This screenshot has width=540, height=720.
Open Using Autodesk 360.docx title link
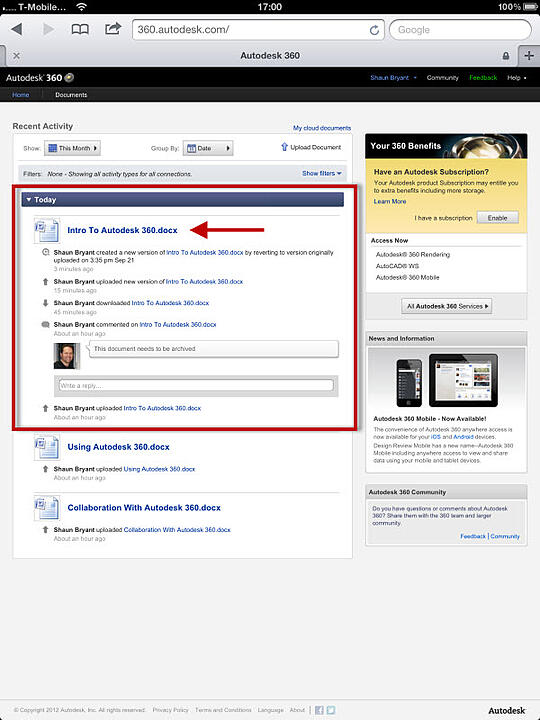[118, 447]
